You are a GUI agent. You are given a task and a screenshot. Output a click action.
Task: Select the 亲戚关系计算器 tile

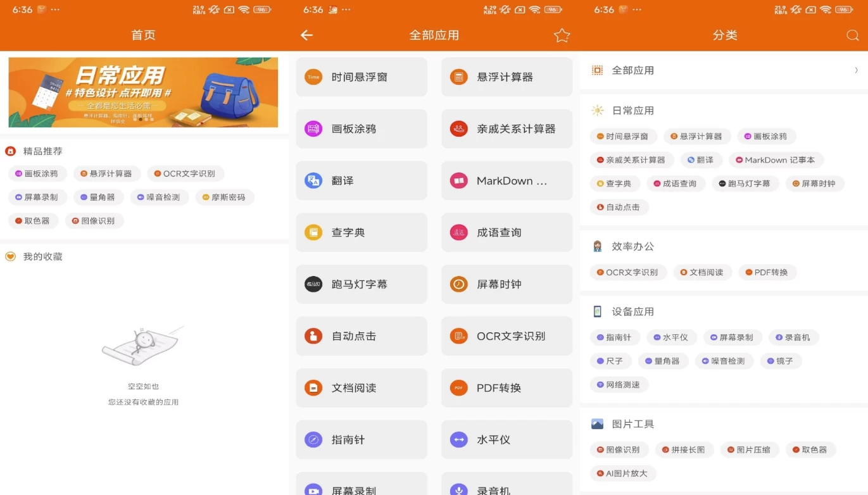pyautogui.click(x=506, y=129)
